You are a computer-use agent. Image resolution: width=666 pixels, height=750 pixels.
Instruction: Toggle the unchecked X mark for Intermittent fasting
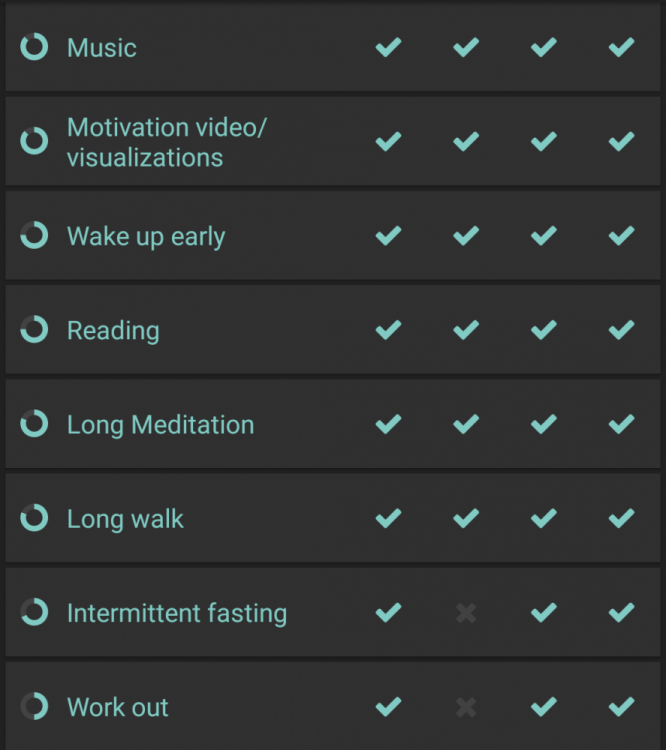466,613
